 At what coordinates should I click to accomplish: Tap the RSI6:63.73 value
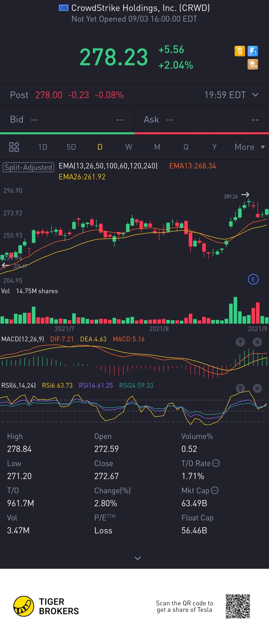click(57, 385)
